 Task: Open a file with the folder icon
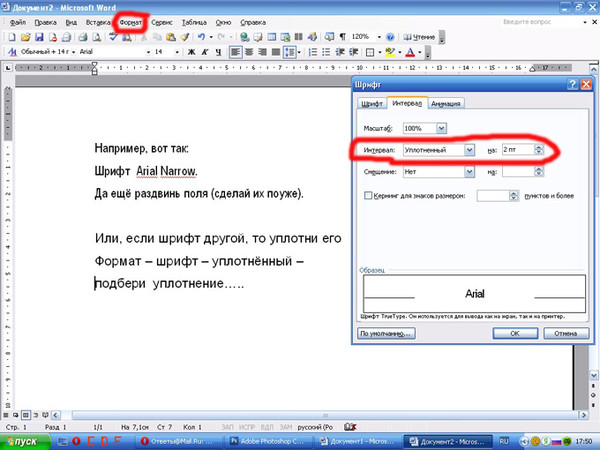tap(25, 37)
